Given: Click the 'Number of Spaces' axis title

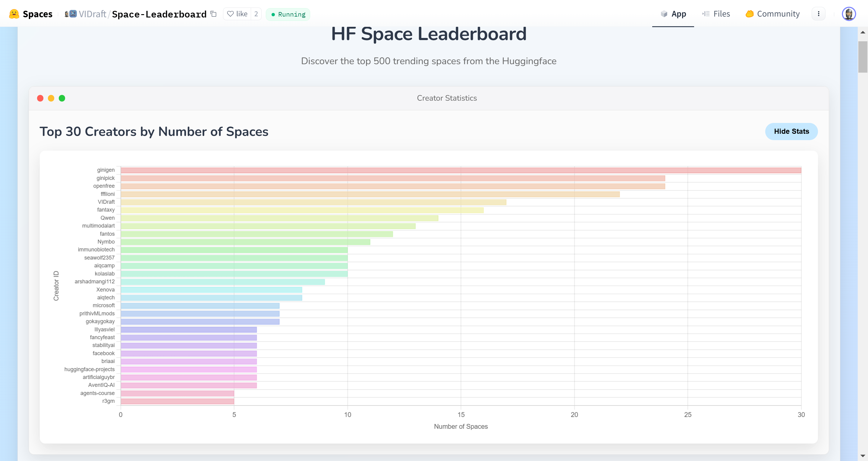Looking at the screenshot, I should 461,426.
